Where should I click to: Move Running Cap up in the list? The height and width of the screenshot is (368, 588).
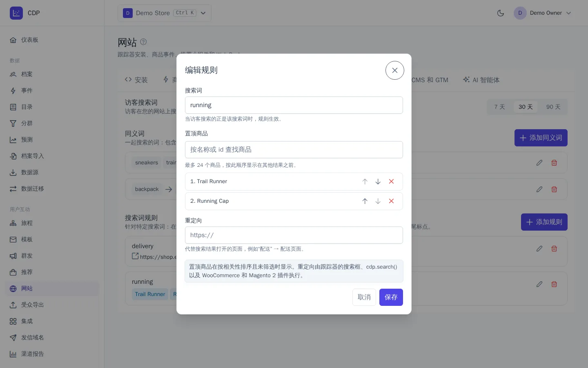(365, 201)
